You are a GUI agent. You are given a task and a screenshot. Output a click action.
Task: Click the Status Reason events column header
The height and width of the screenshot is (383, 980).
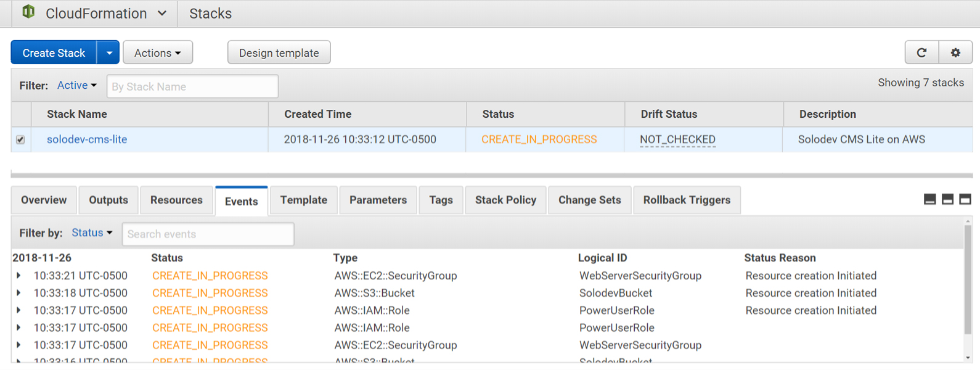780,258
